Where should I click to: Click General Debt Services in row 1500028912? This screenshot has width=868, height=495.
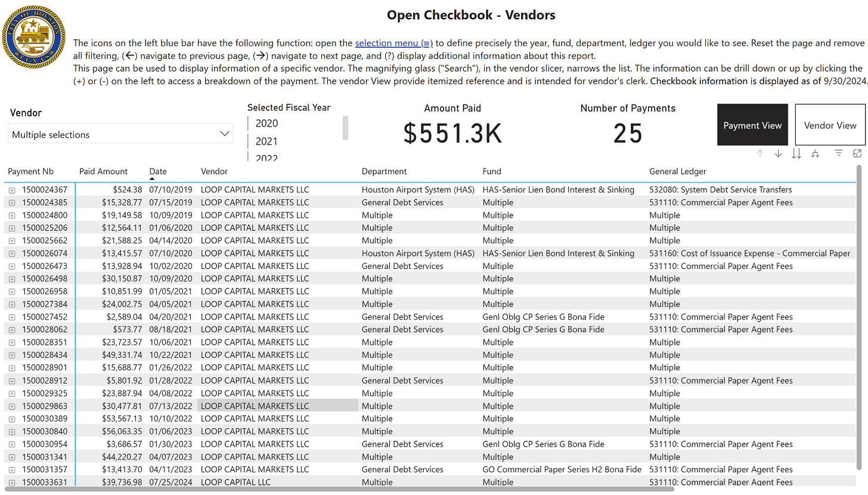pyautogui.click(x=402, y=380)
